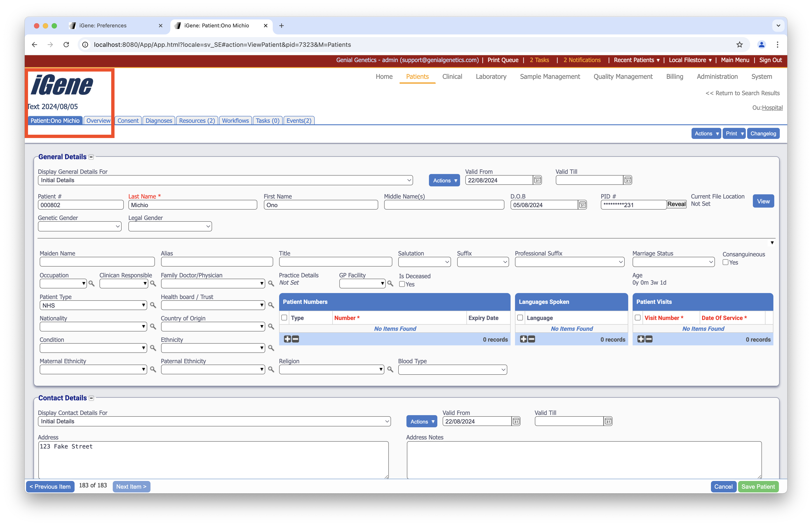Image resolution: width=812 pixels, height=526 pixels.
Task: Click the Ethnicity lookup magnifier icon
Action: [271, 348]
